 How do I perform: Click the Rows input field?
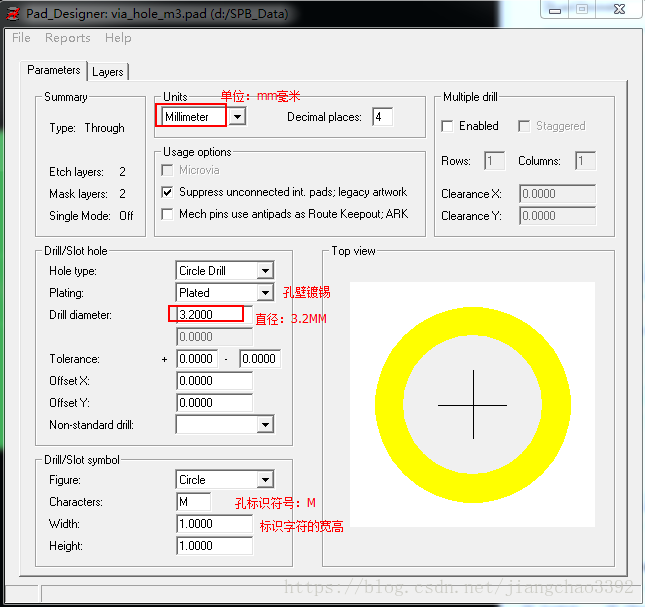(x=495, y=161)
